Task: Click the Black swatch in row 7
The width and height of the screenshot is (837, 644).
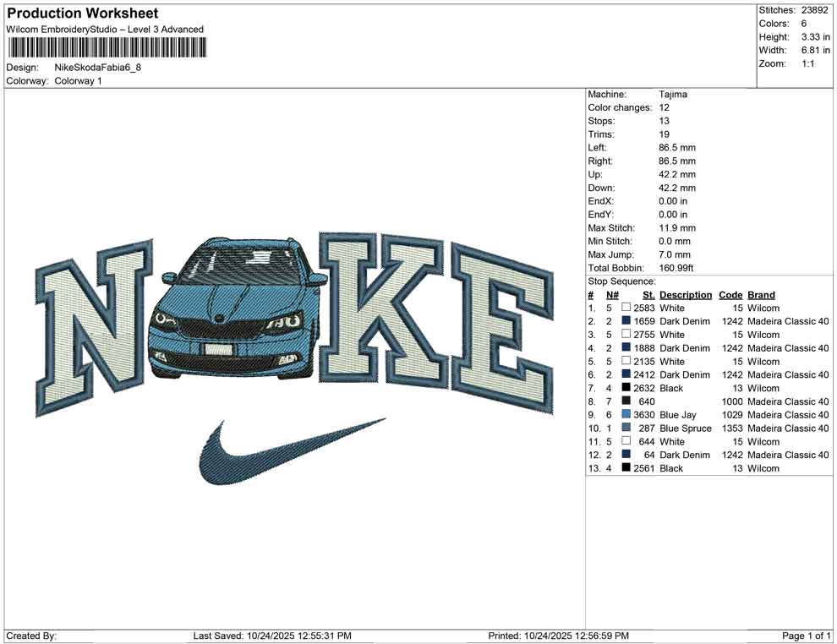Action: [x=626, y=387]
